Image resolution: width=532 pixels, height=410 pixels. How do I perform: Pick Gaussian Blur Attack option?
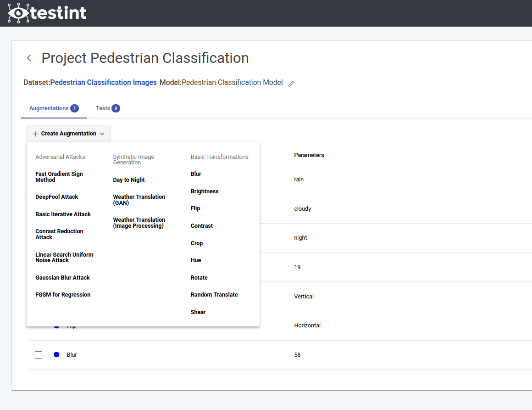click(x=62, y=278)
